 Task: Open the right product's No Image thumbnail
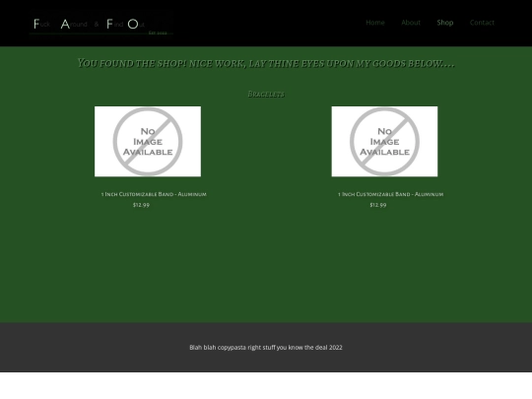click(x=384, y=142)
